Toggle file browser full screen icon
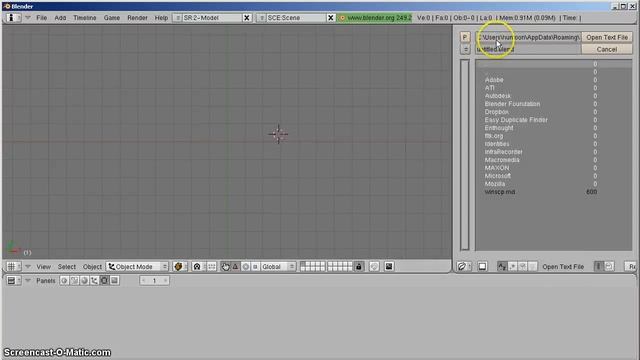640x360 pixels. coord(482,267)
